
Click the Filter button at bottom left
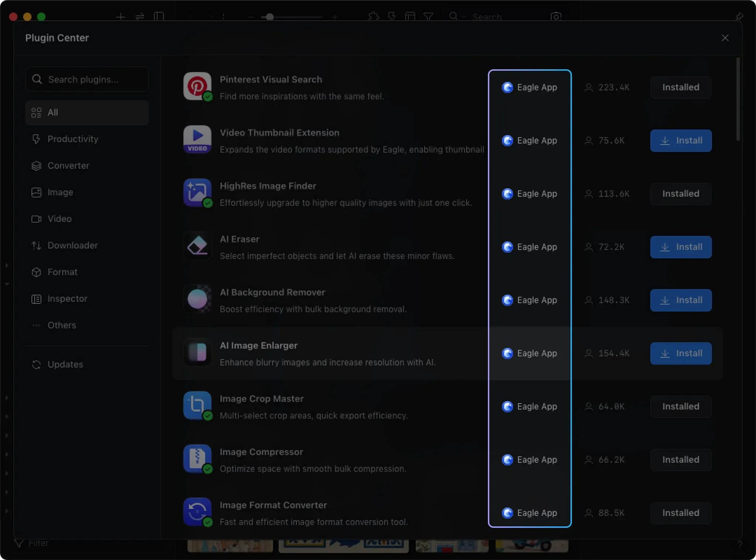click(x=31, y=543)
